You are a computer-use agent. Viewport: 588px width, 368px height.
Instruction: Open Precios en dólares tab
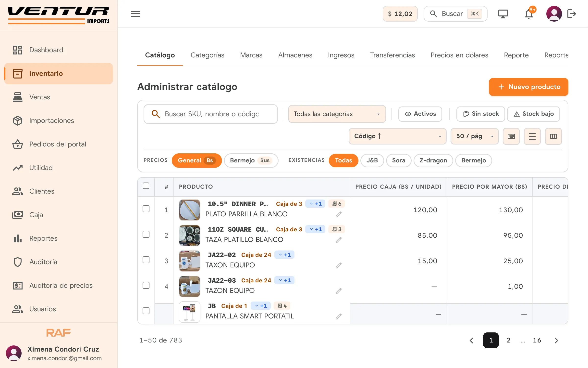pos(459,55)
